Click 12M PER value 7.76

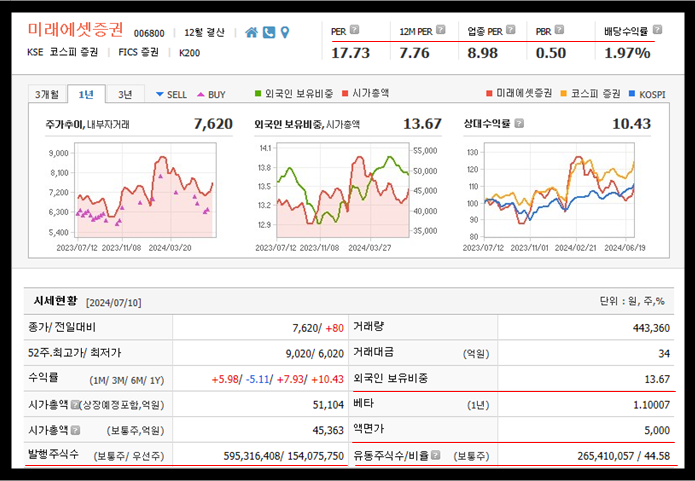pyautogui.click(x=414, y=53)
